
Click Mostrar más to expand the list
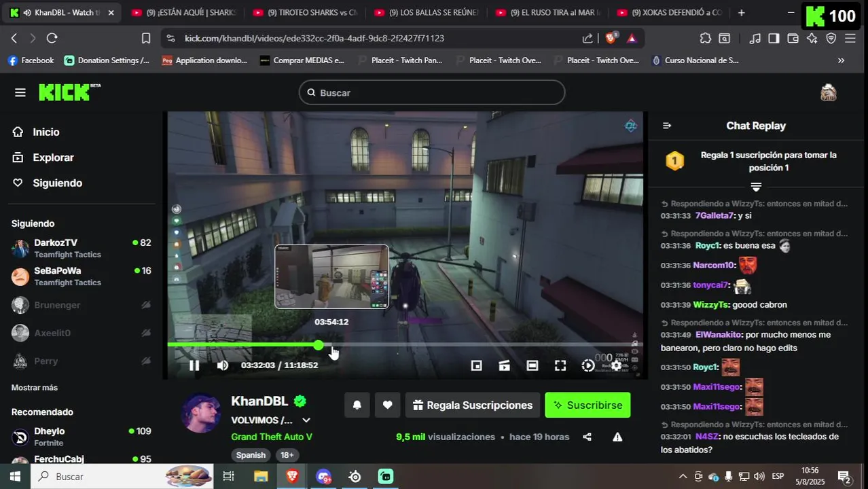35,388
